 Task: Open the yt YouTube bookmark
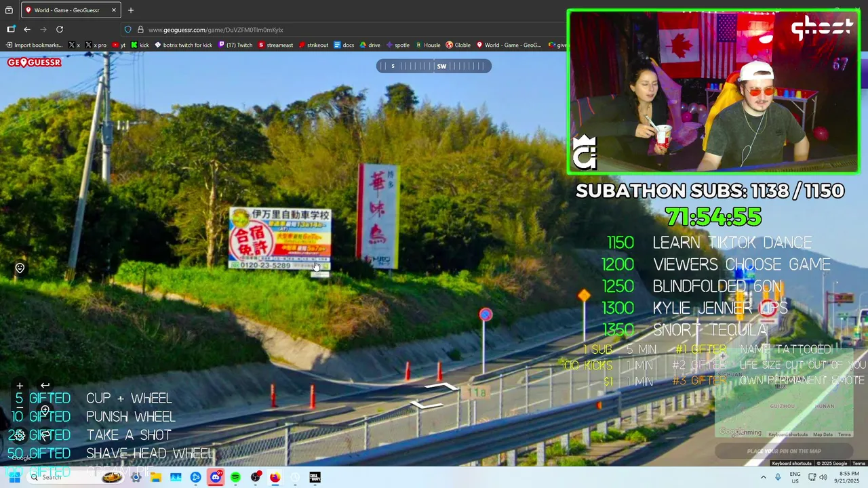(x=119, y=45)
